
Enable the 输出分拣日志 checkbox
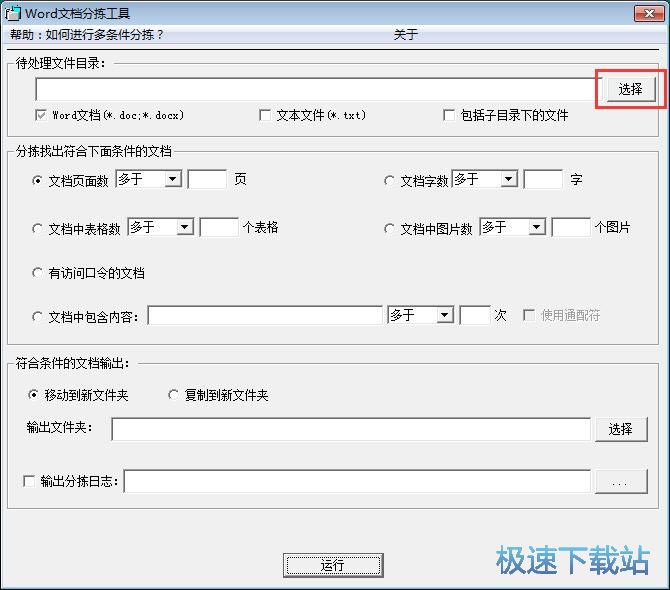tap(29, 481)
